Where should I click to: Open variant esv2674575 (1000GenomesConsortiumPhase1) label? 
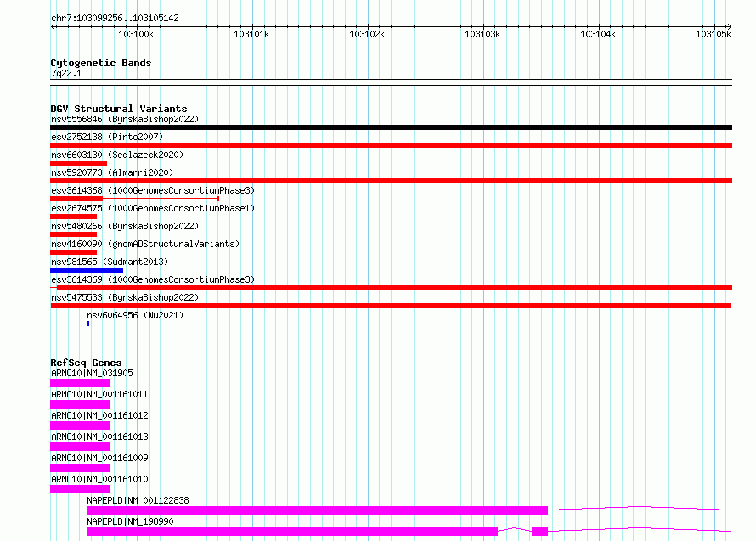[153, 208]
